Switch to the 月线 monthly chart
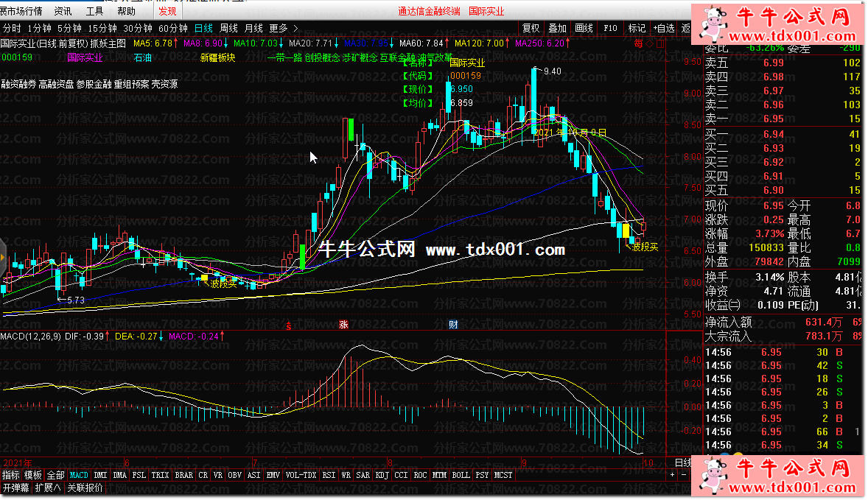The image size is (868, 500). [x=253, y=28]
